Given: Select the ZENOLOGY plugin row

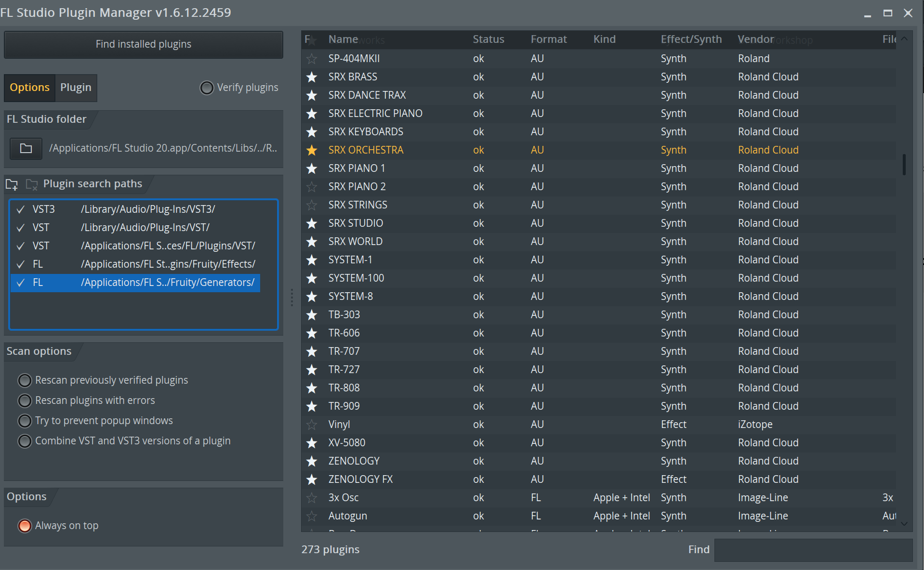Looking at the screenshot, I should point(598,461).
